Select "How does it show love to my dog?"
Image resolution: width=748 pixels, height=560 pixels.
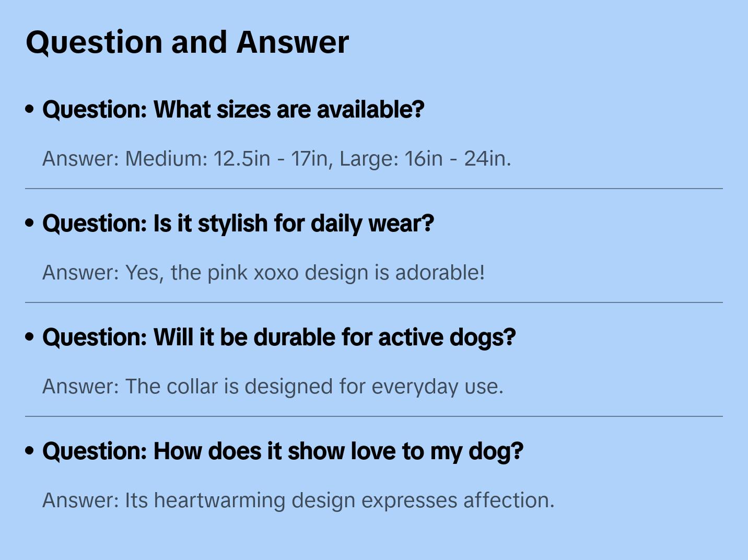(283, 451)
